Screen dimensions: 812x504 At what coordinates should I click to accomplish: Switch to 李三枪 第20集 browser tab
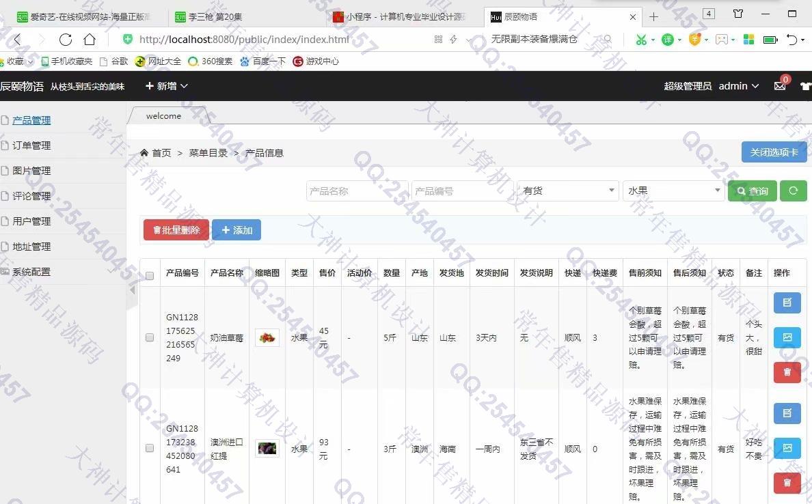click(x=247, y=17)
